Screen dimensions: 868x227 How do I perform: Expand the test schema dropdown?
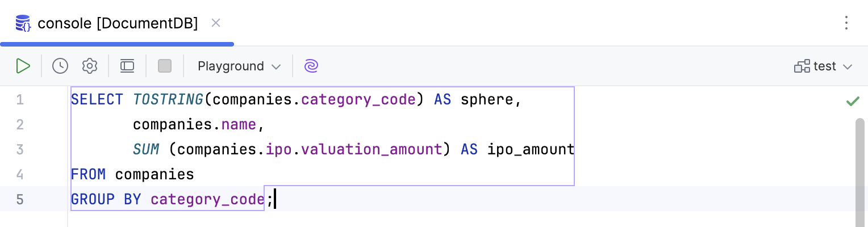coord(848,67)
